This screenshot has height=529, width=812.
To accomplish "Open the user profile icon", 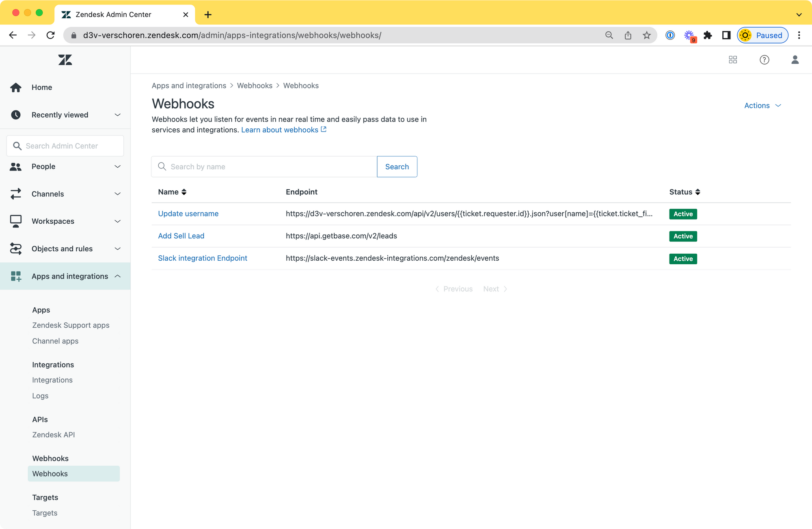I will click(x=795, y=60).
